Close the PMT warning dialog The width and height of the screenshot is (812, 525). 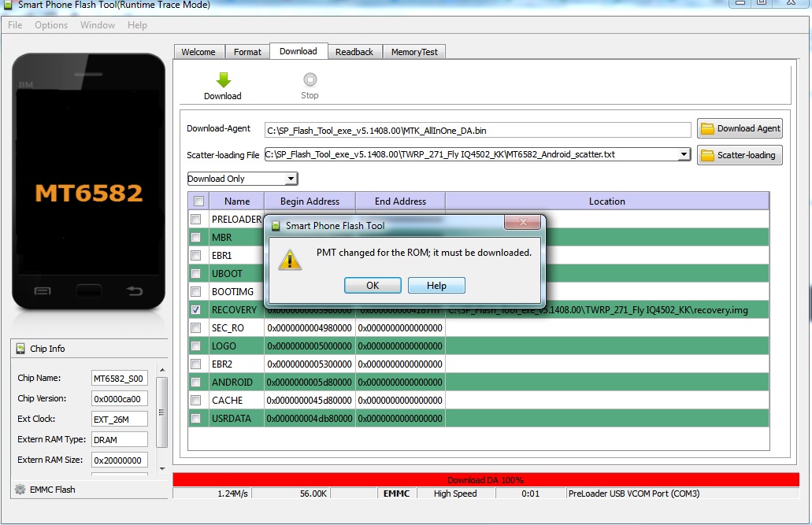pos(522,222)
